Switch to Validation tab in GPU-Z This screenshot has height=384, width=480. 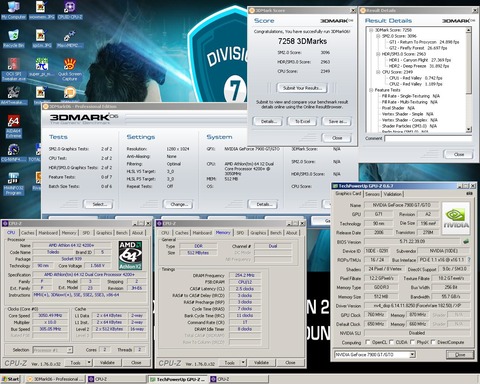click(x=392, y=194)
